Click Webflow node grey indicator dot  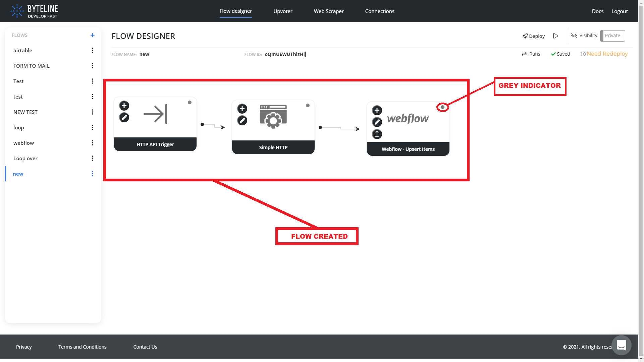click(442, 107)
